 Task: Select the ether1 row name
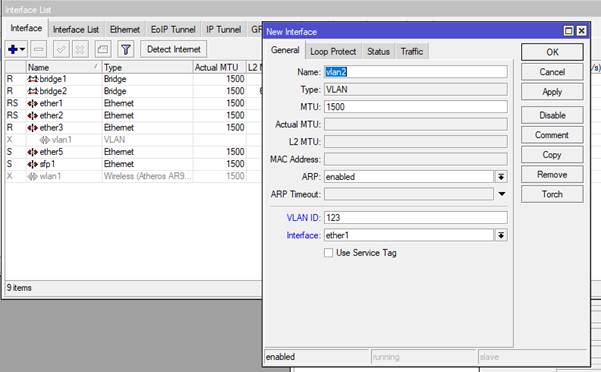tap(51, 103)
